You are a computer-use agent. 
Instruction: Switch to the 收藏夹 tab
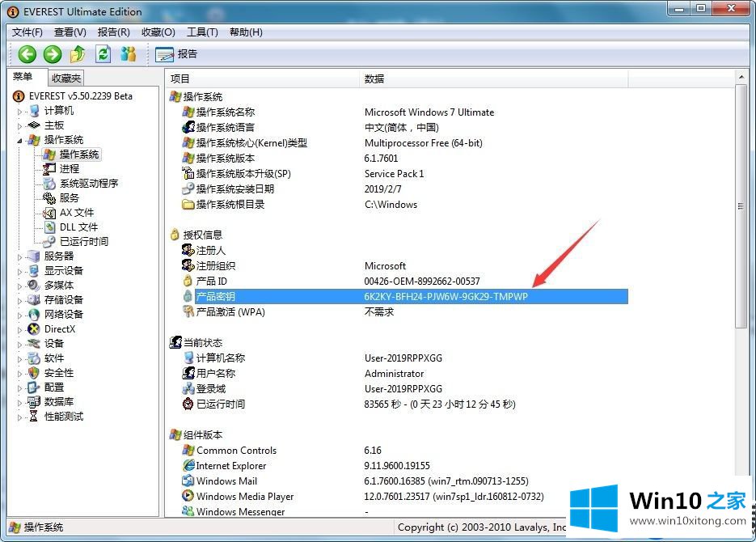66,78
